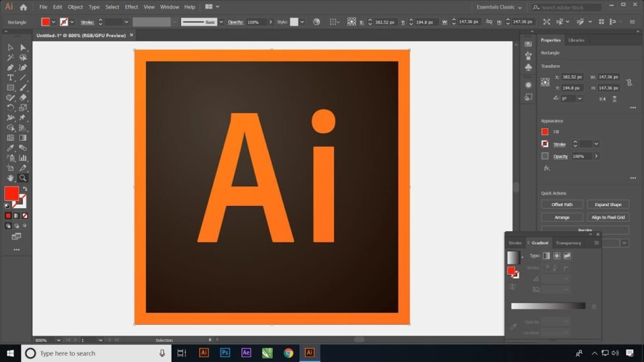Expand the Opacity arrow in Appearance section

596,156
